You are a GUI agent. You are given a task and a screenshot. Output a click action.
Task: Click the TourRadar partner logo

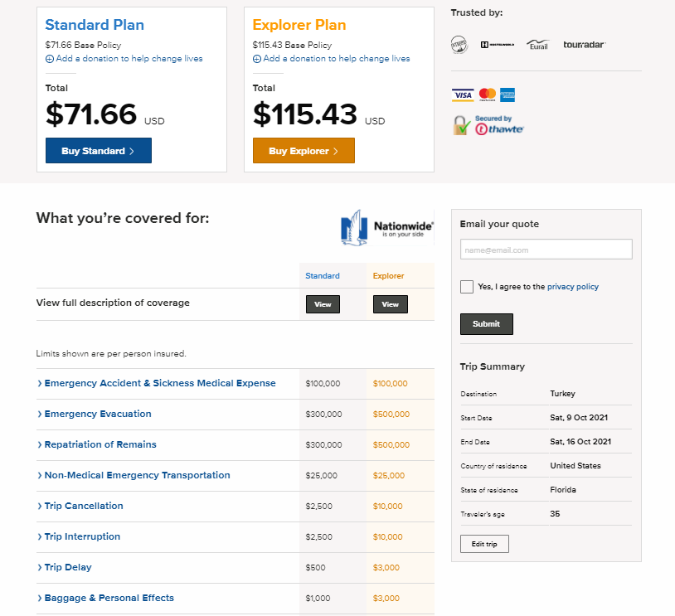(585, 45)
